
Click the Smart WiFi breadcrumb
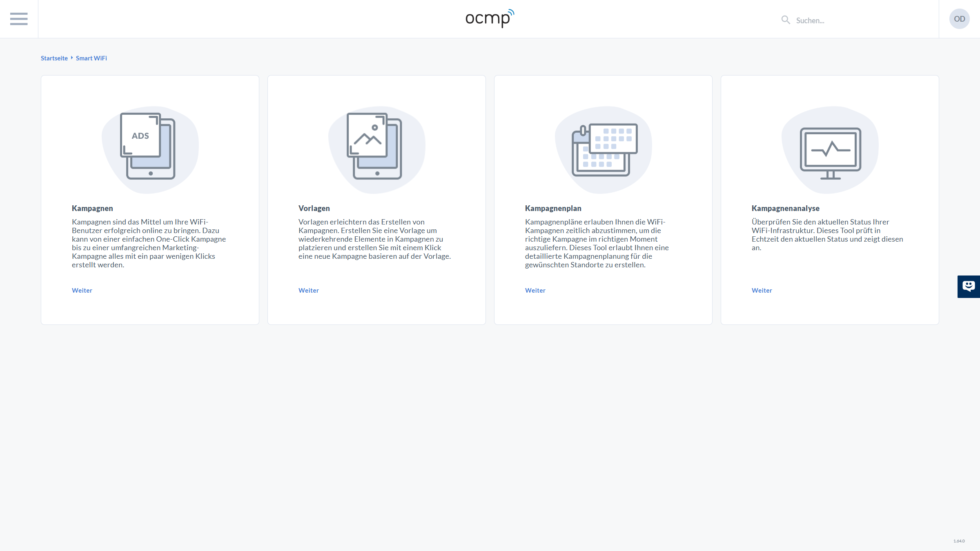pos(91,58)
